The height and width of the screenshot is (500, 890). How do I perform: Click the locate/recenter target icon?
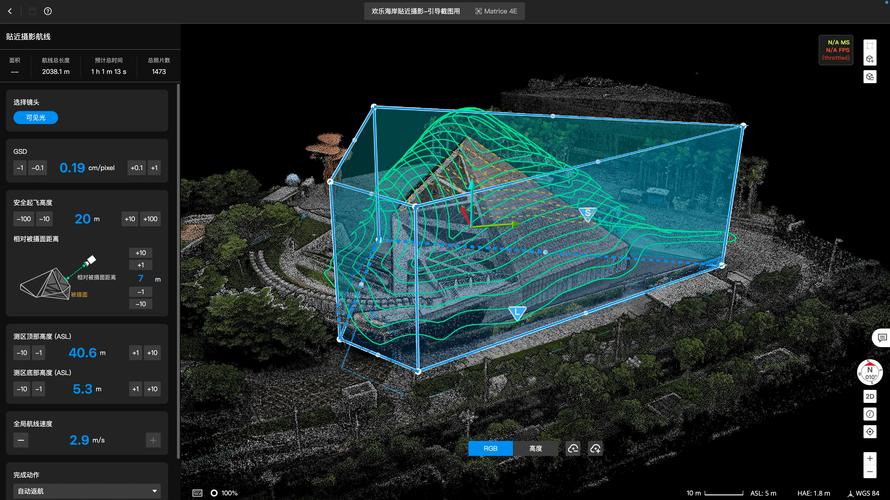tap(870, 431)
